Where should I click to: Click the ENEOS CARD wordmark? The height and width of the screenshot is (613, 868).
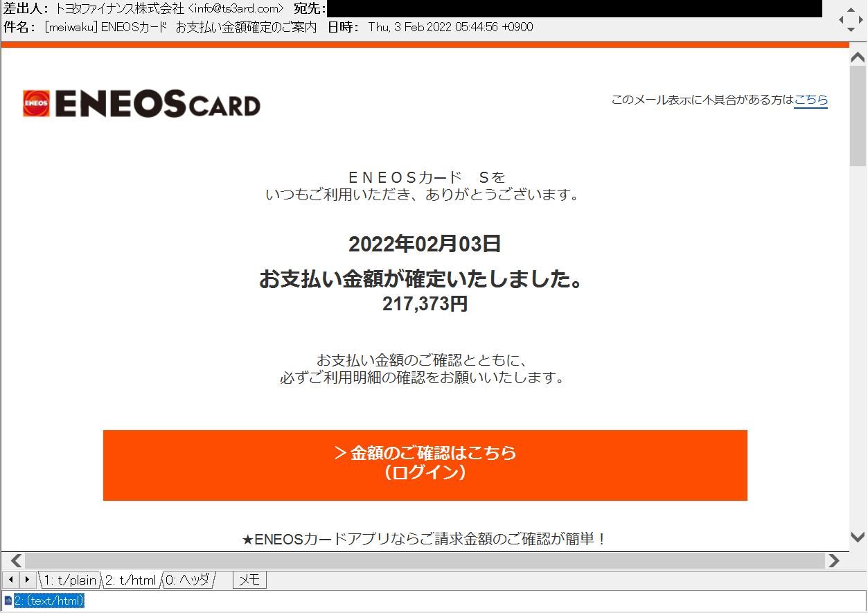158,104
